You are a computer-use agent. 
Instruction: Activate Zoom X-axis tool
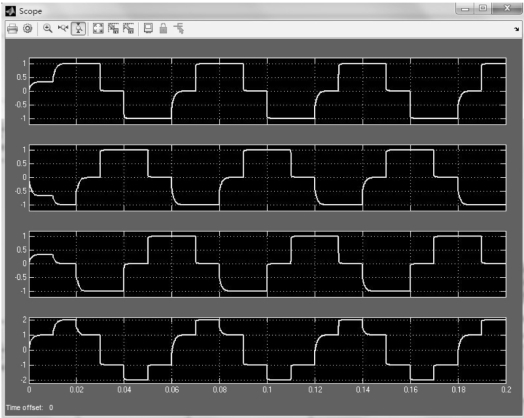pyautogui.click(x=63, y=29)
